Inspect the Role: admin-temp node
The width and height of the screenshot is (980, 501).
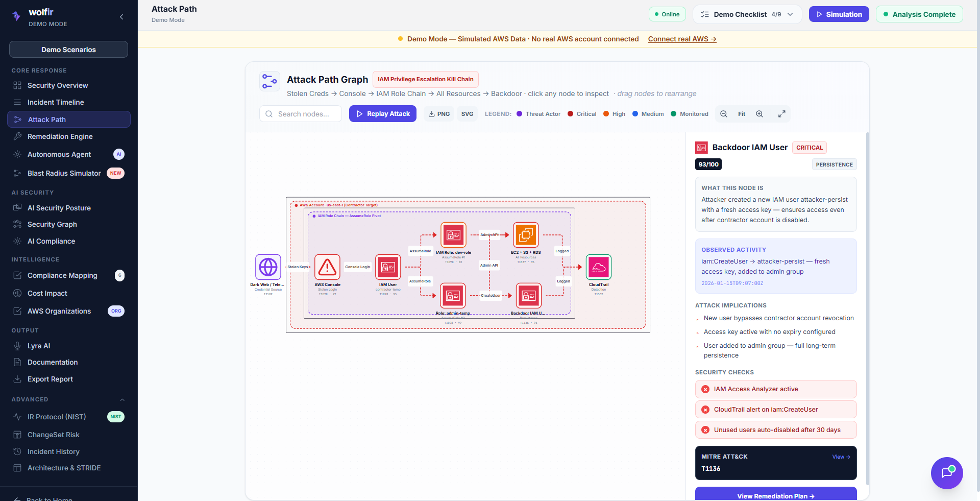[453, 296]
